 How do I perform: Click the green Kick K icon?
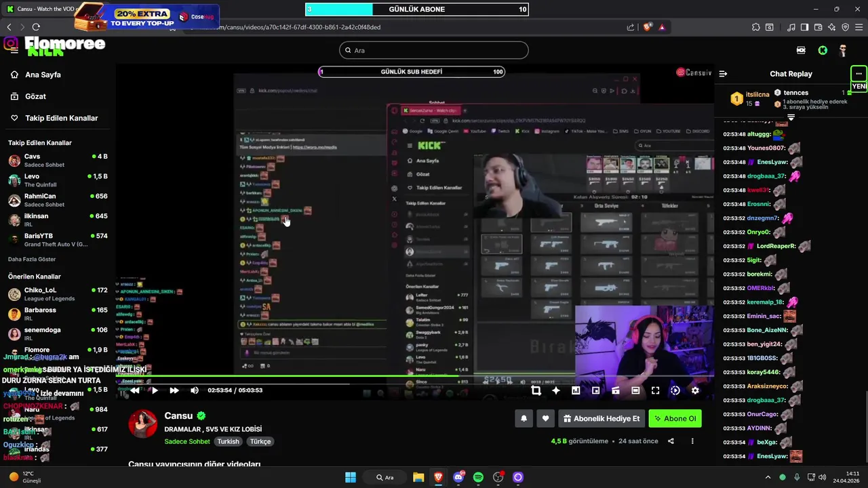(823, 50)
